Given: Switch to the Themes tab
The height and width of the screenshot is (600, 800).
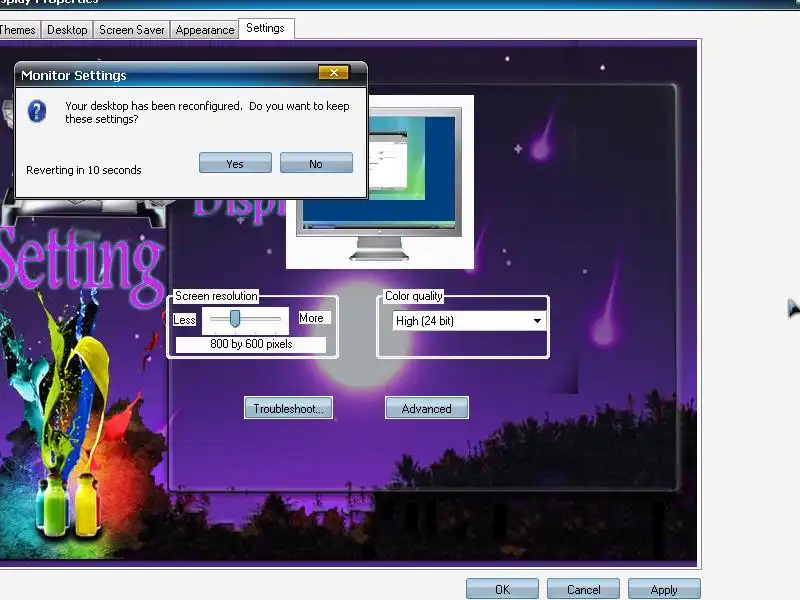Looking at the screenshot, I should click(x=18, y=30).
